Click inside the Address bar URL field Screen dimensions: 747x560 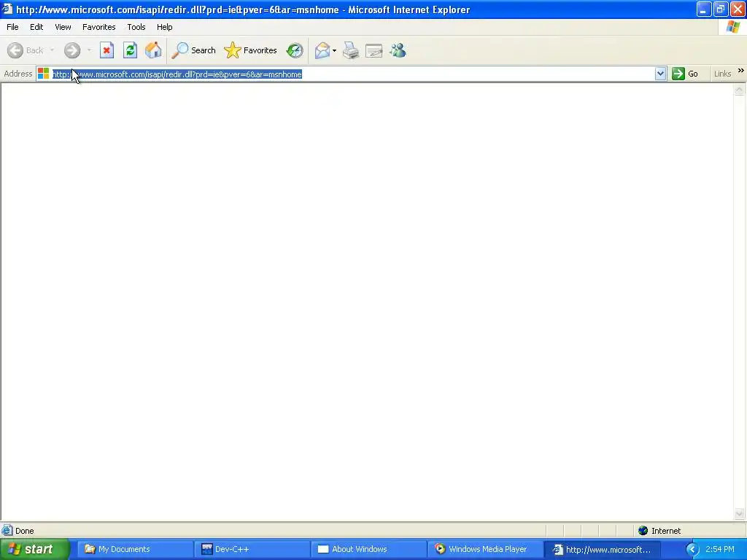click(x=352, y=74)
